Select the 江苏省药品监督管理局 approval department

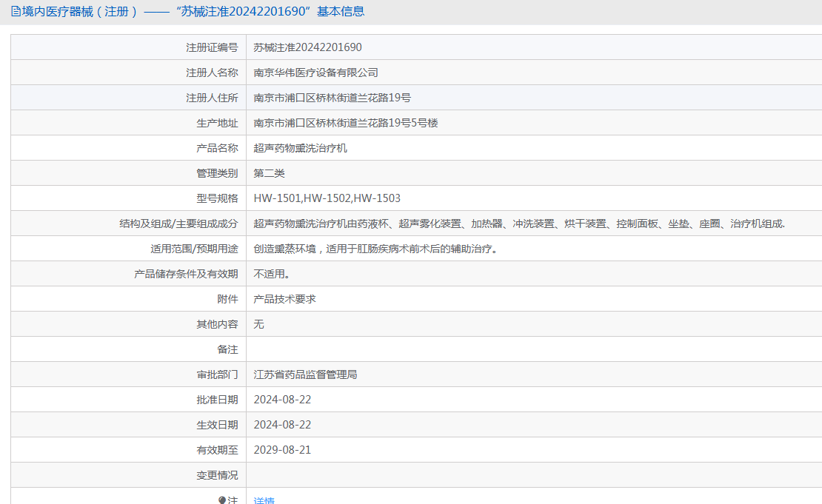[305, 374]
